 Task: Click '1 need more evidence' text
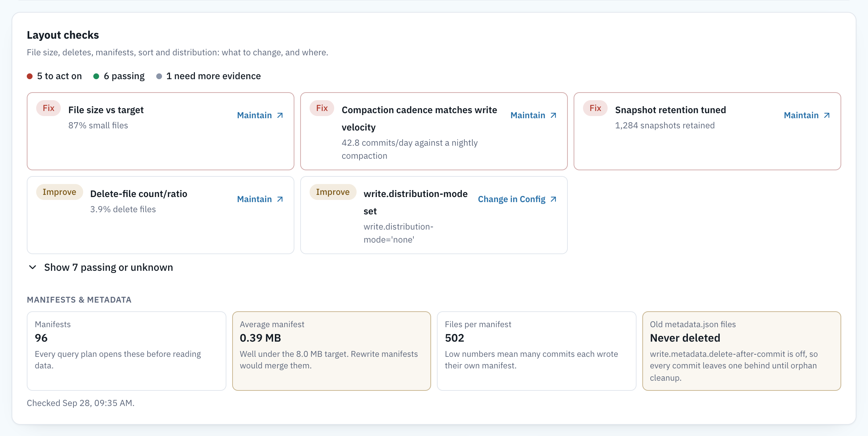click(x=213, y=76)
